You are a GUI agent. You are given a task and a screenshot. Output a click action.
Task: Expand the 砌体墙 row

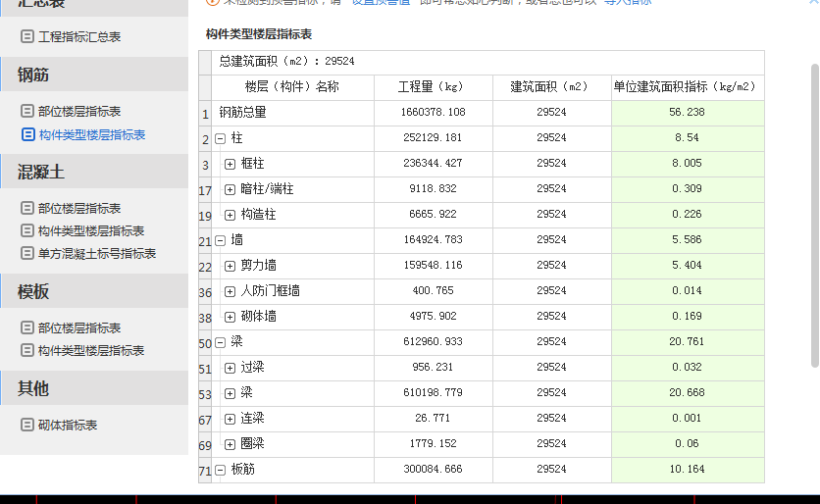point(230,318)
